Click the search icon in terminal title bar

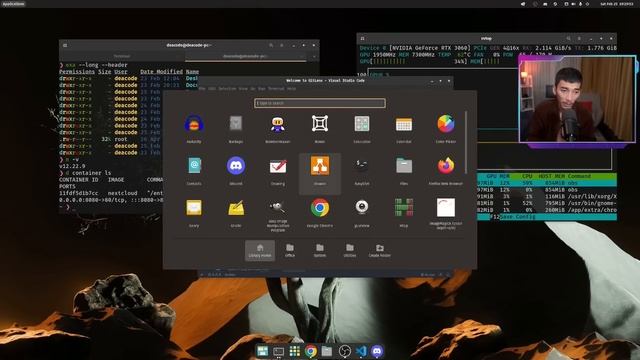pos(271,45)
